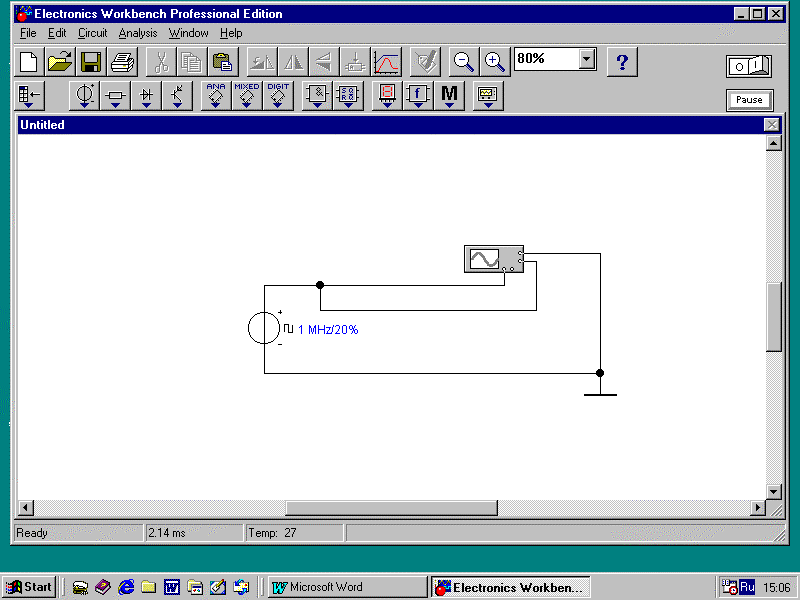Screen dimensions: 800x600
Task: Open the Indicators parts bin
Action: click(387, 95)
